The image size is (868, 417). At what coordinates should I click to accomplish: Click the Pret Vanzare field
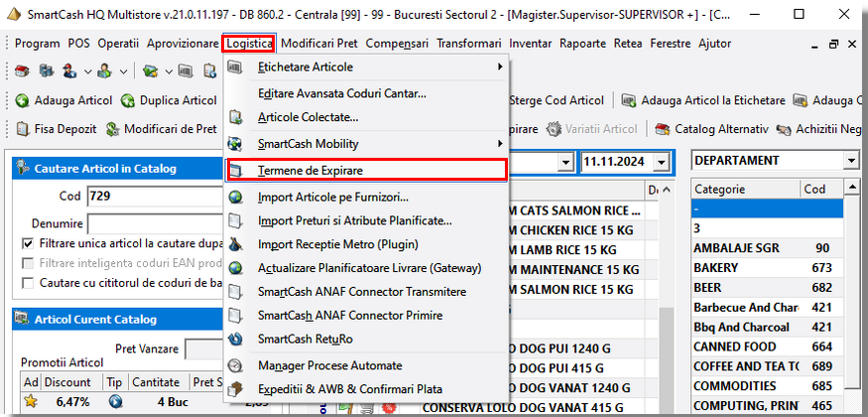[x=204, y=349]
